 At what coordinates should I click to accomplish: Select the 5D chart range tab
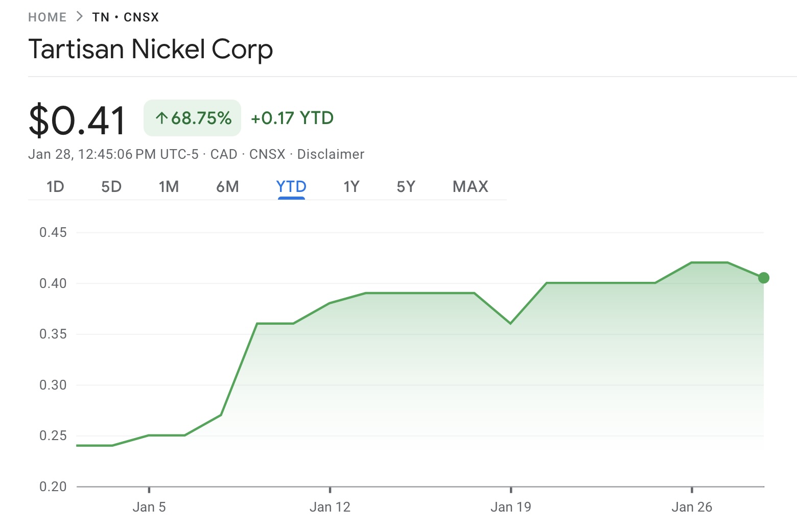coord(111,187)
